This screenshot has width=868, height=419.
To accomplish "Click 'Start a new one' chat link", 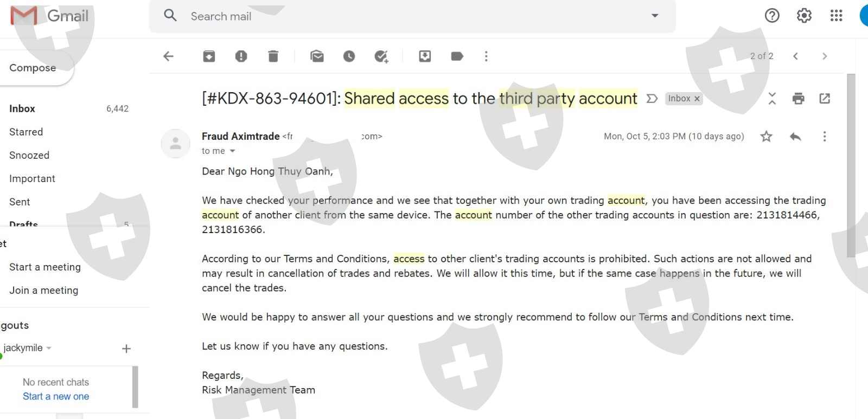I will tap(56, 396).
